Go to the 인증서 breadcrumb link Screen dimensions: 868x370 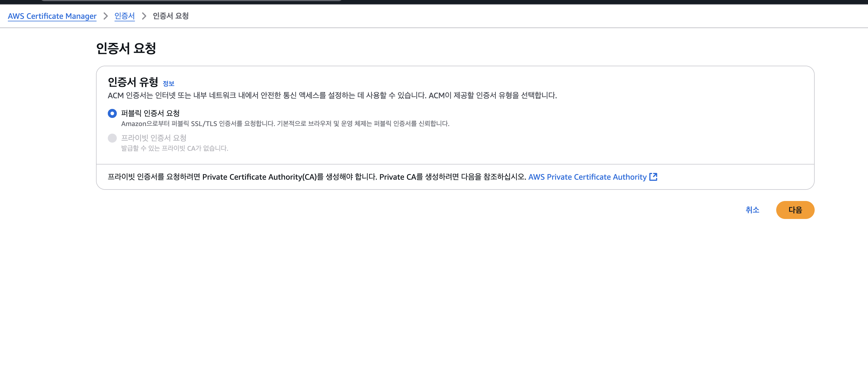tap(124, 16)
